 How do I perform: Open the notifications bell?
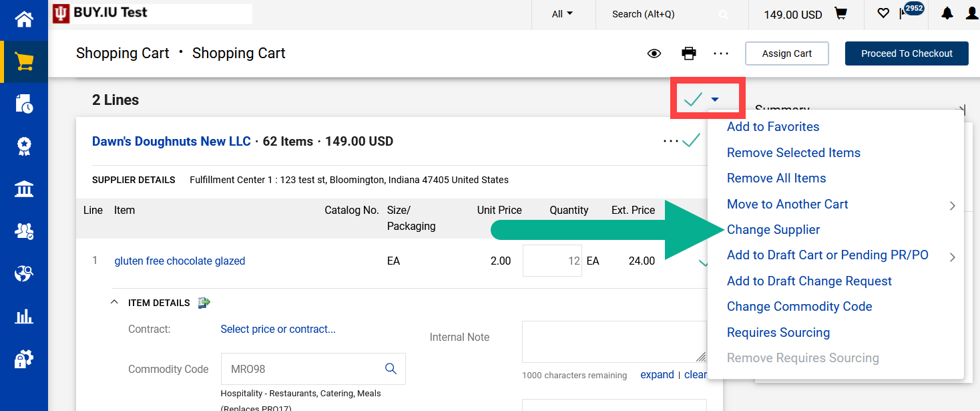947,13
